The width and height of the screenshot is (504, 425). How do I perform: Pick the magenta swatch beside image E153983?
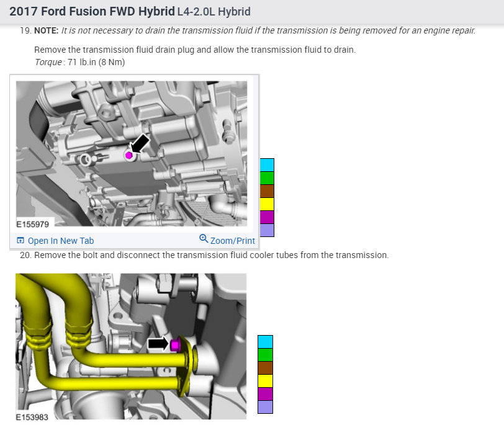265,394
